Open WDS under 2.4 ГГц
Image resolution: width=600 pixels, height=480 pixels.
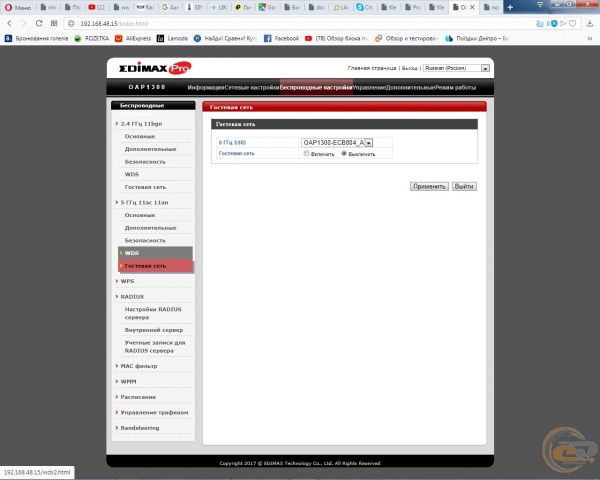(x=132, y=174)
